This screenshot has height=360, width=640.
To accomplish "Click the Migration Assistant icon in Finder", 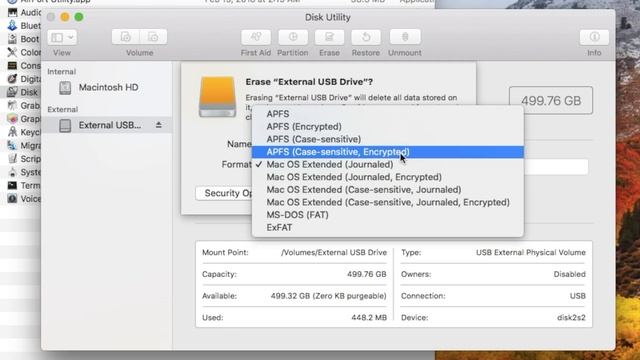I will [x=12, y=145].
